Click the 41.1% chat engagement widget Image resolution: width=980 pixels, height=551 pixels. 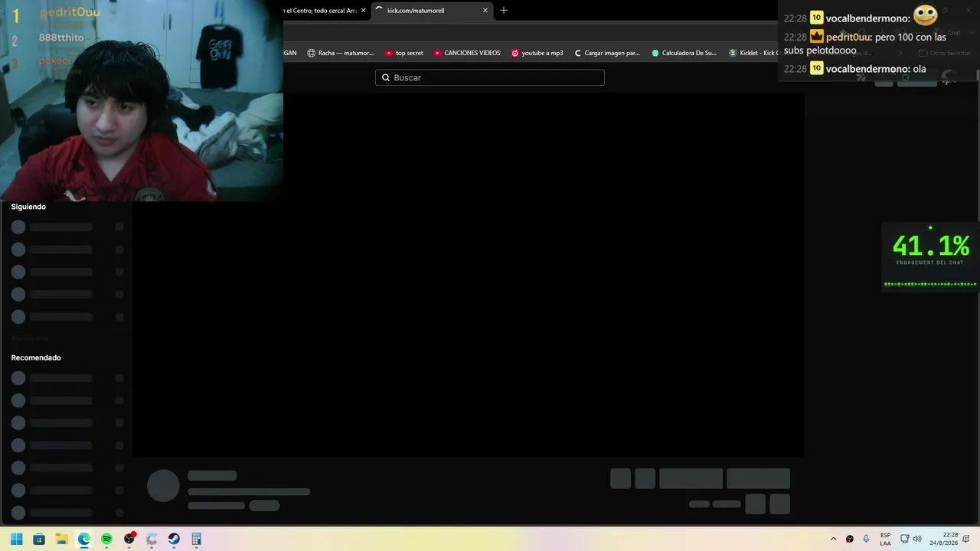[930, 256]
